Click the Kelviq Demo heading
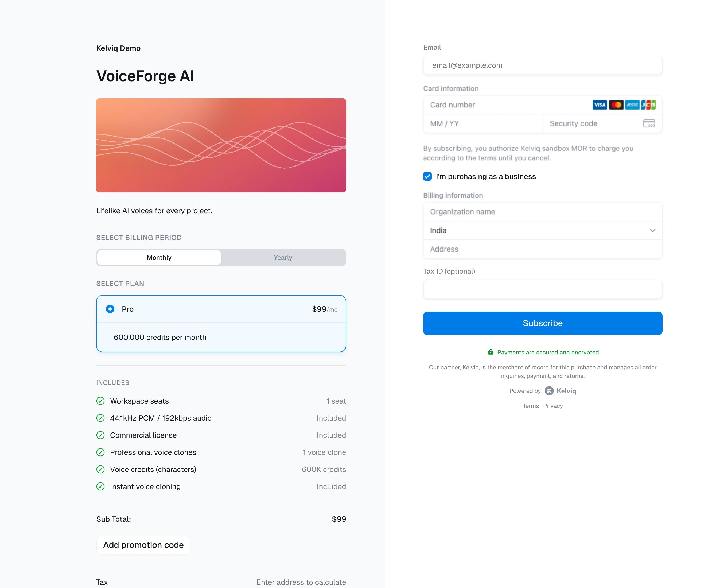This screenshot has width=716, height=588. click(x=118, y=48)
